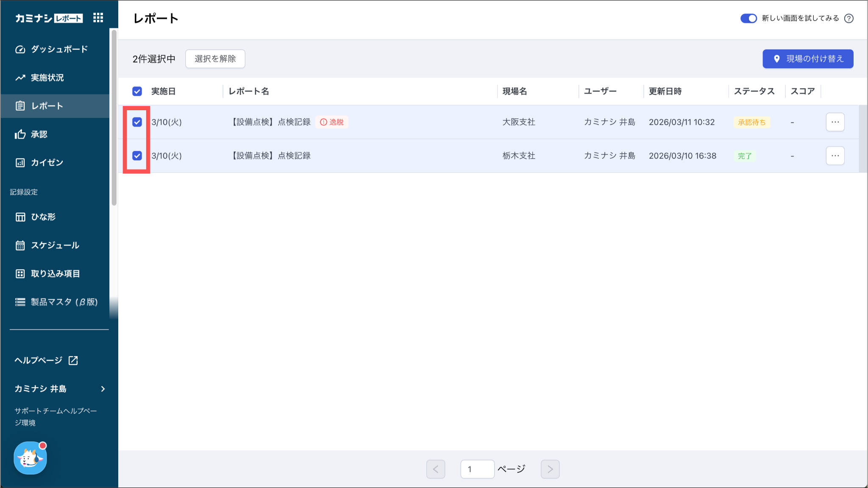Open the 製品マスタ menu item
Viewport: 868px width, 488px height.
tap(64, 302)
